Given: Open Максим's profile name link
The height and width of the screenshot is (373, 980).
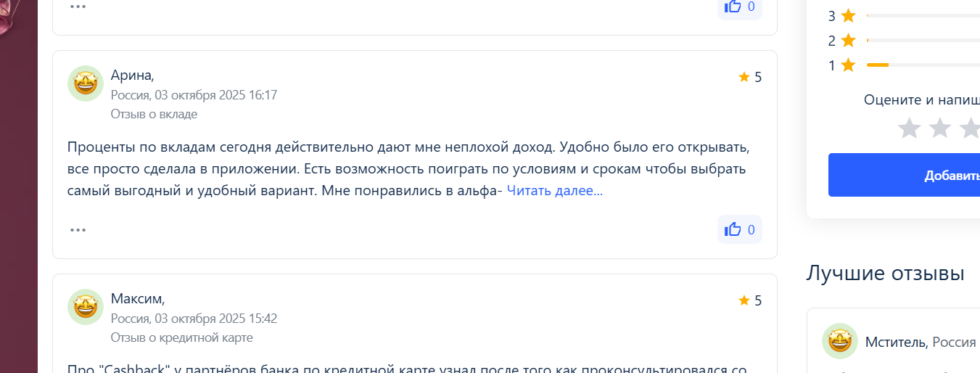Looking at the screenshot, I should point(137,298).
